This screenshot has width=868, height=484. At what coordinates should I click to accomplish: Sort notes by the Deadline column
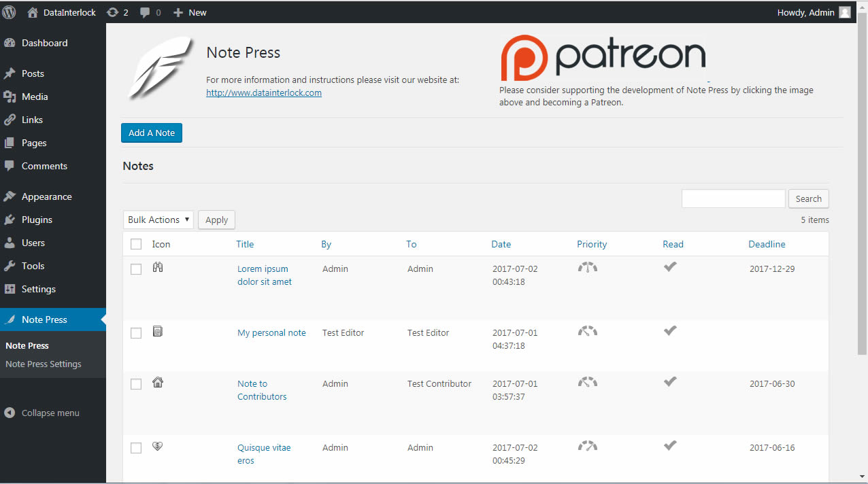767,244
